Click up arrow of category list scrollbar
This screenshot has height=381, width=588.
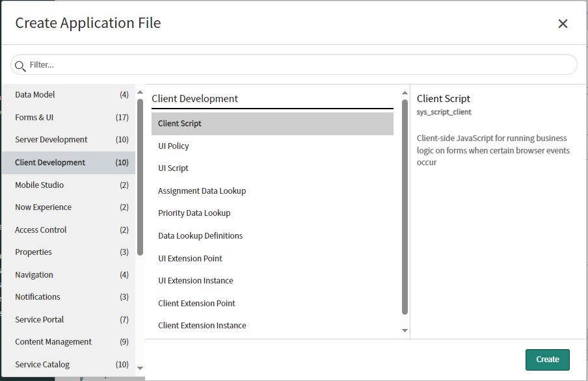140,92
